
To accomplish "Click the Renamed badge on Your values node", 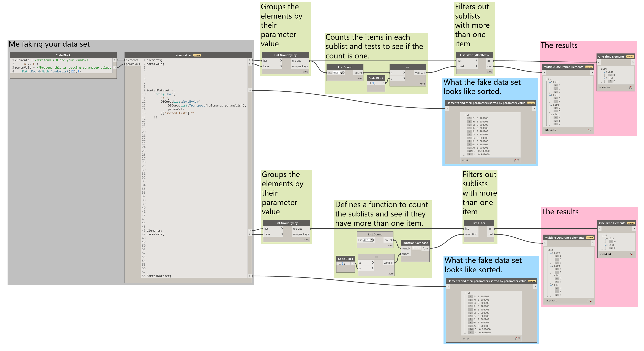I will click(x=197, y=55).
